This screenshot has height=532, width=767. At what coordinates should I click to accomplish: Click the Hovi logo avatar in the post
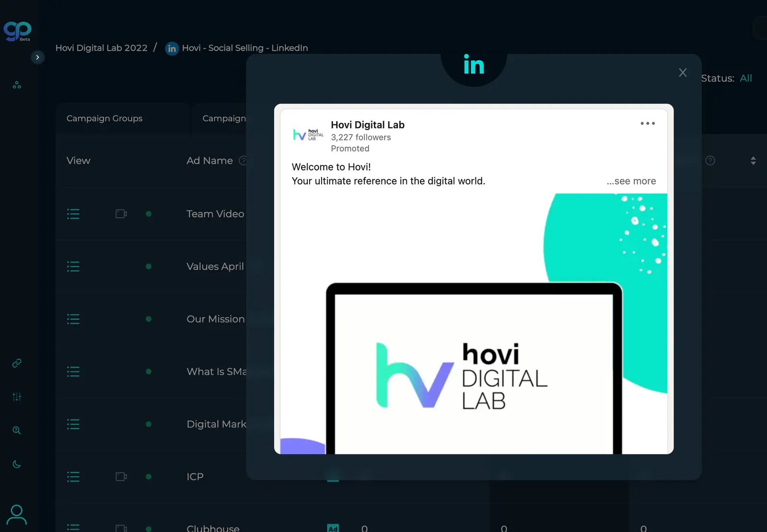pos(308,135)
